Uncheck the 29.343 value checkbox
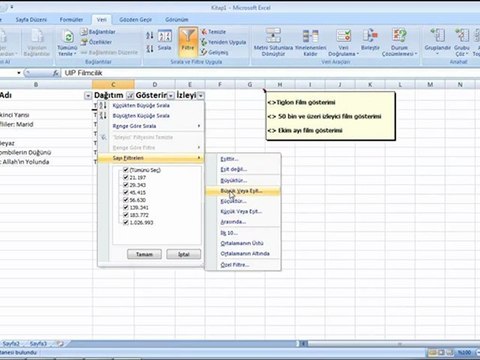Image resolution: width=480 pixels, height=360 pixels. 126,185
